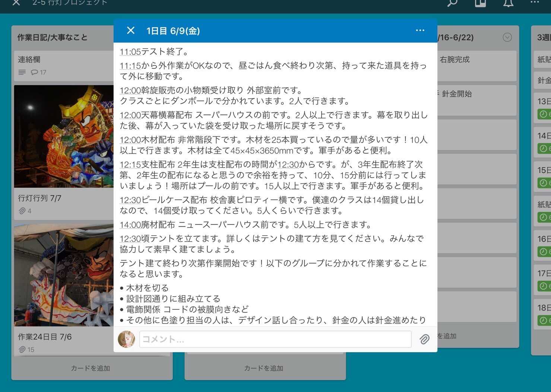Click into the コメント input field
The height and width of the screenshot is (392, 551).
coord(275,339)
